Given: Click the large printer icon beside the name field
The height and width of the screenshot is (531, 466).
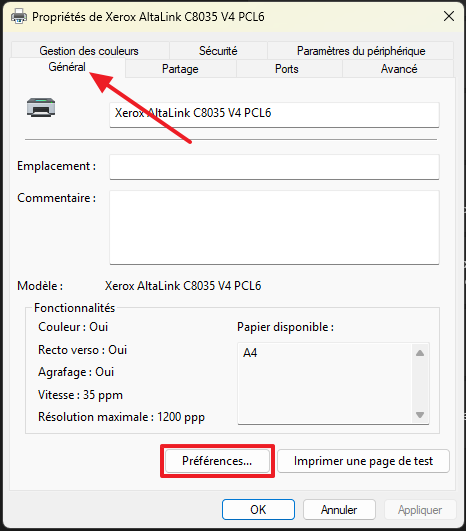Looking at the screenshot, I should click(x=41, y=108).
